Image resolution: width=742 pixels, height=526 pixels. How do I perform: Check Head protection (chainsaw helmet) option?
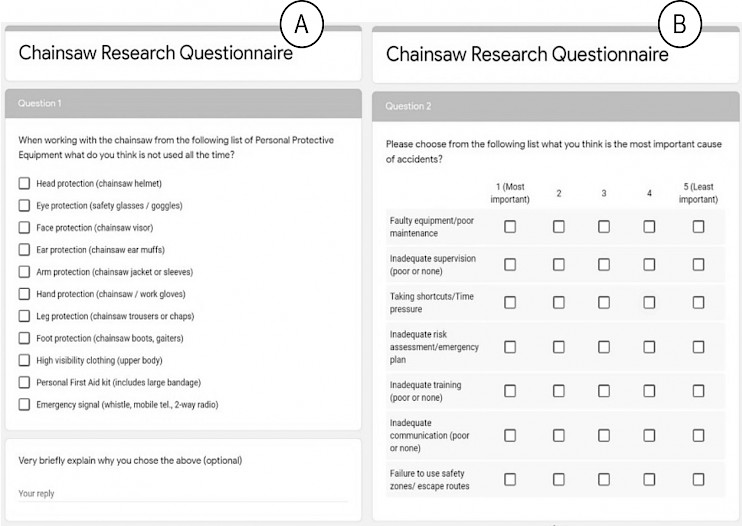[24, 183]
